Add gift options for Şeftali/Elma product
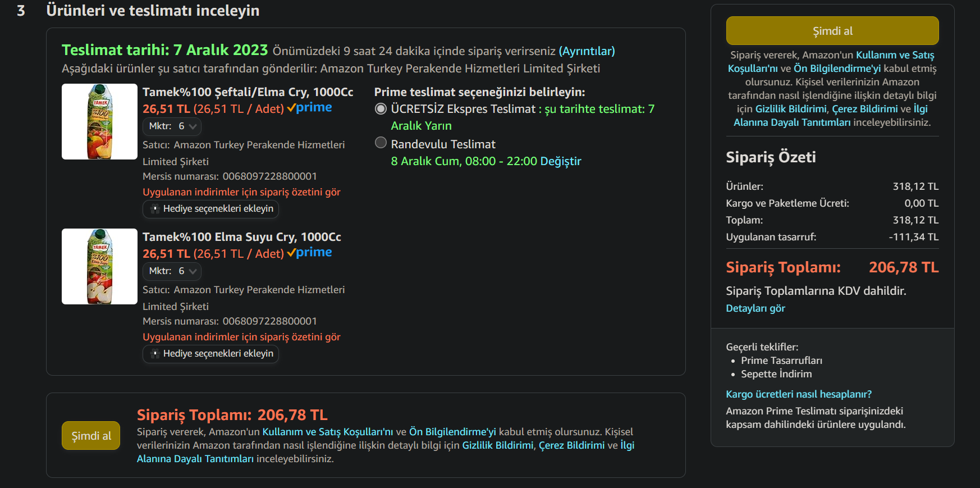 point(211,209)
